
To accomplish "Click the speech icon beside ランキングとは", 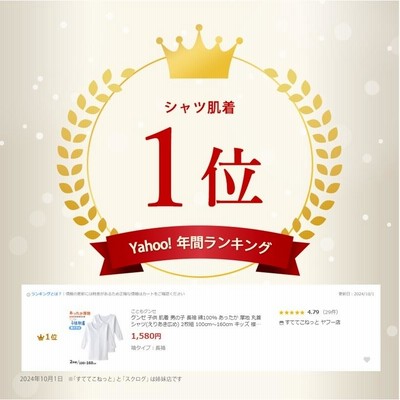I will click(x=29, y=294).
